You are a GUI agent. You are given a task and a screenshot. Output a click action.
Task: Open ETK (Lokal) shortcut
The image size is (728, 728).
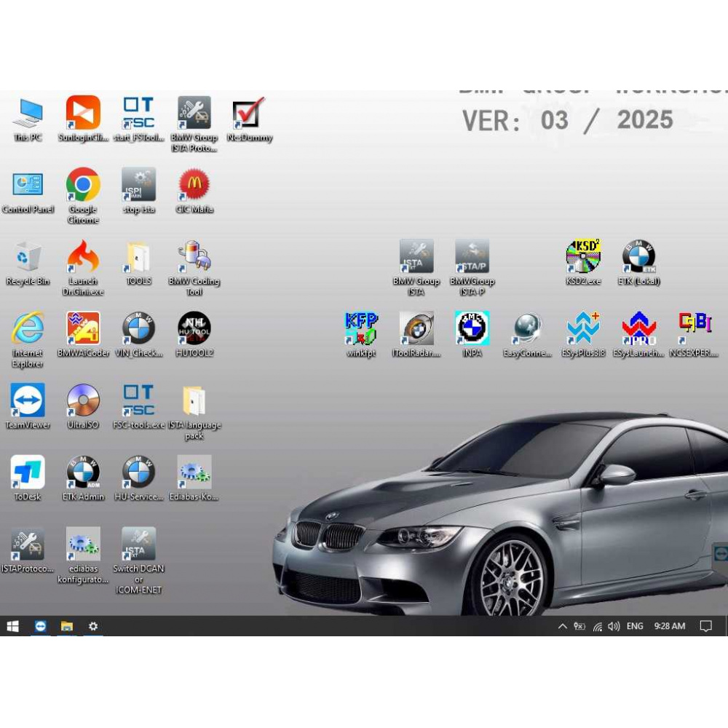[639, 263]
